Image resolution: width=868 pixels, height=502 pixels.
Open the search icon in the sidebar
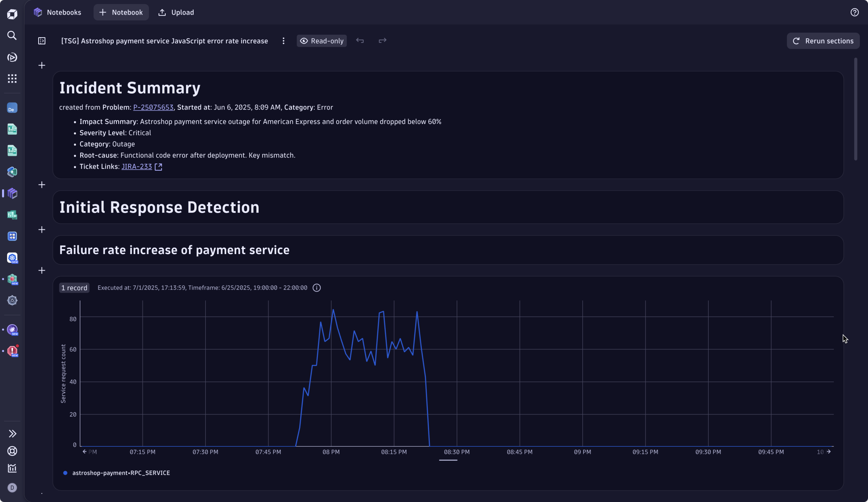[12, 36]
